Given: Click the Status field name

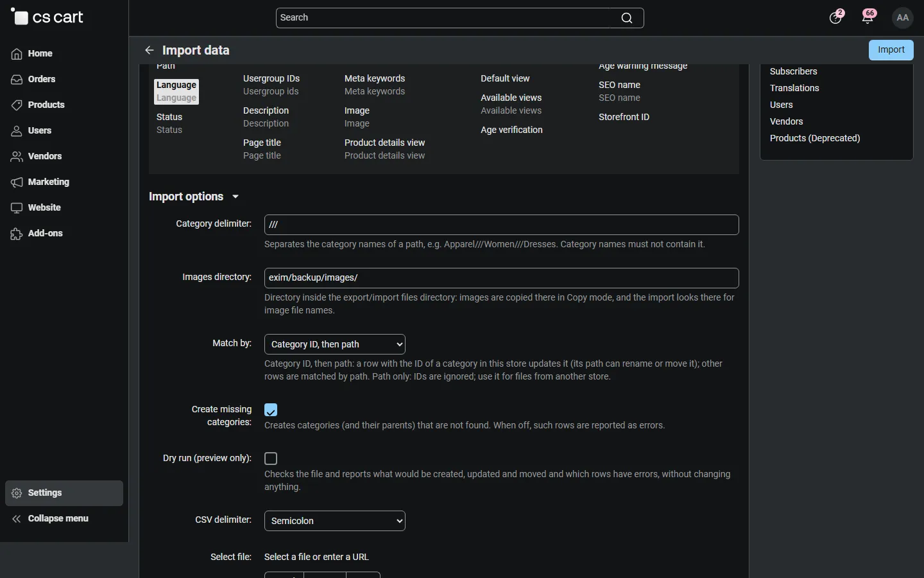Looking at the screenshot, I should 169,117.
